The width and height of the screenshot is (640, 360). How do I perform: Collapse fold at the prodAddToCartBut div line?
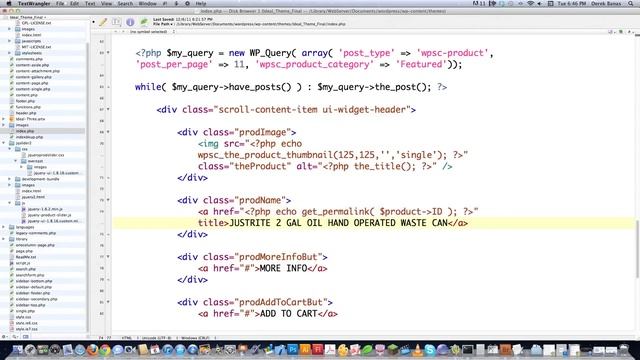108,302
